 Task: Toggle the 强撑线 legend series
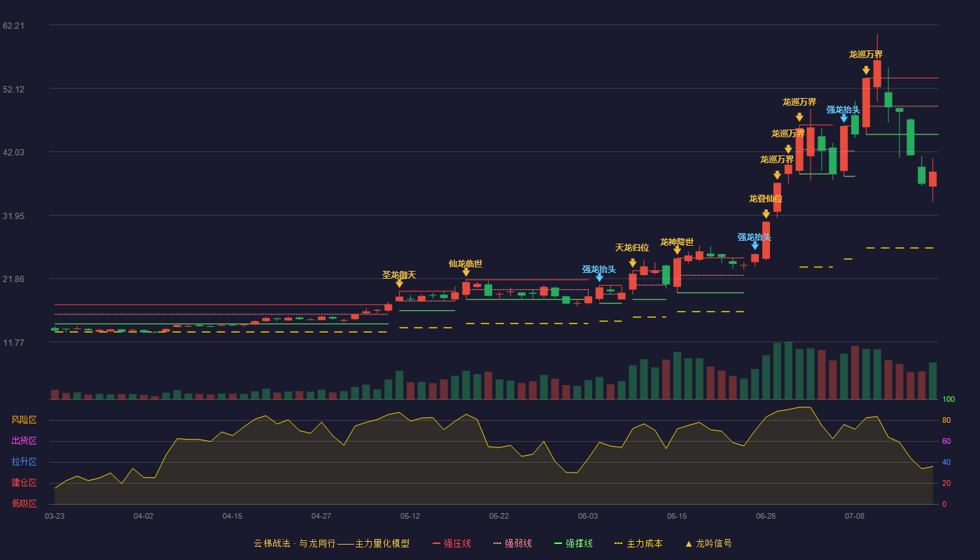(x=573, y=543)
